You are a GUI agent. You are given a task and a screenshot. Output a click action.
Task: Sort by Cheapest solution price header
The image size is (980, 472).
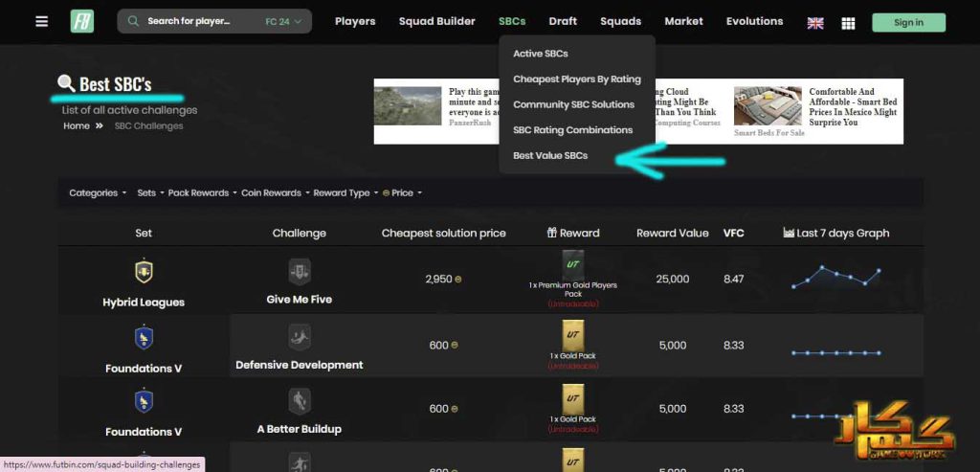[444, 234]
